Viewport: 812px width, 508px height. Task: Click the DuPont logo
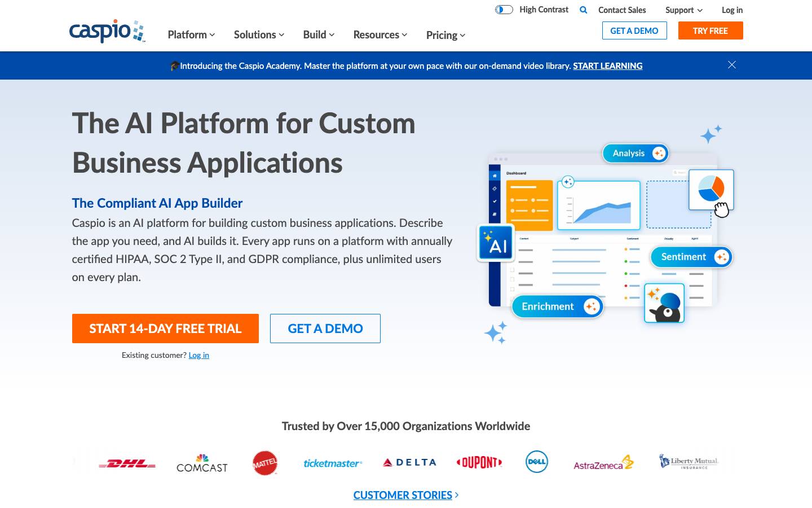click(479, 463)
